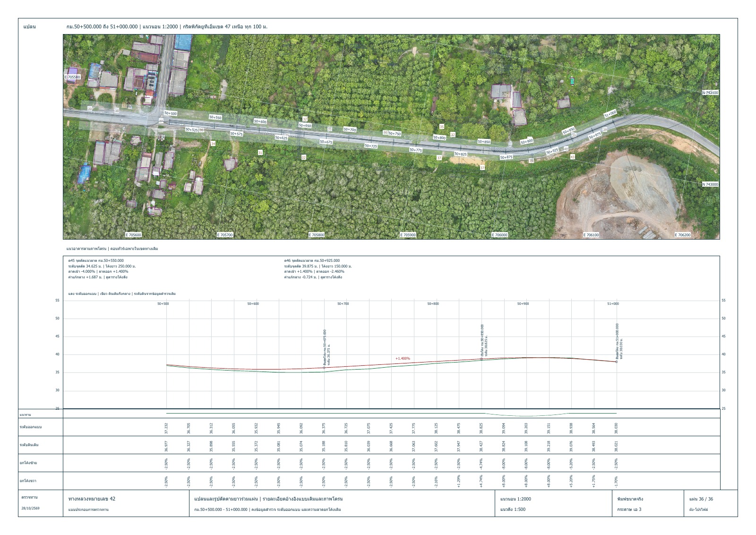Click the 'แนวราบ' row label

[x=25, y=414]
